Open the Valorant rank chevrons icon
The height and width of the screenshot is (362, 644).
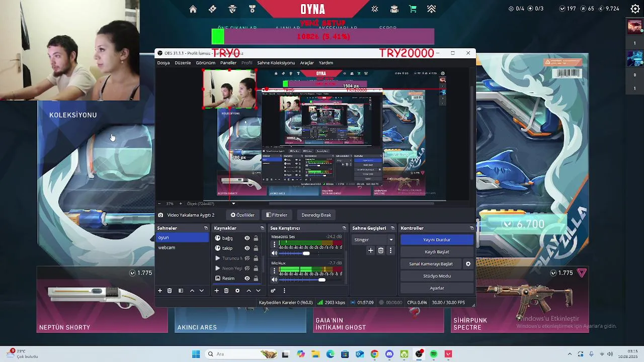coord(432,9)
